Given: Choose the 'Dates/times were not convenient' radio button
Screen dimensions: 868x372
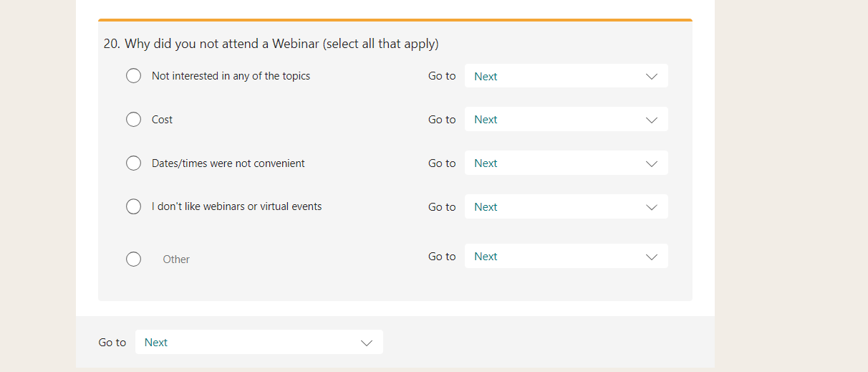Looking at the screenshot, I should 133,163.
